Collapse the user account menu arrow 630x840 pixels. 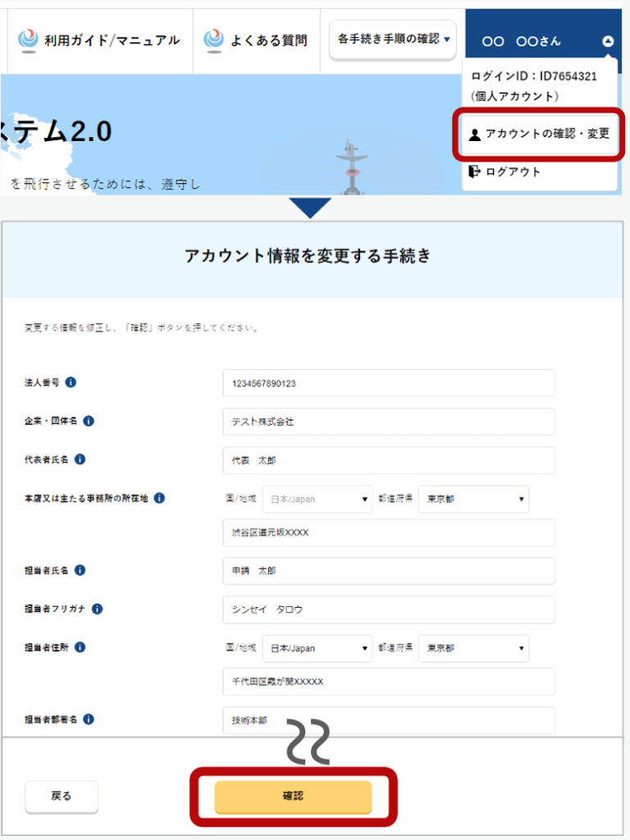click(607, 41)
